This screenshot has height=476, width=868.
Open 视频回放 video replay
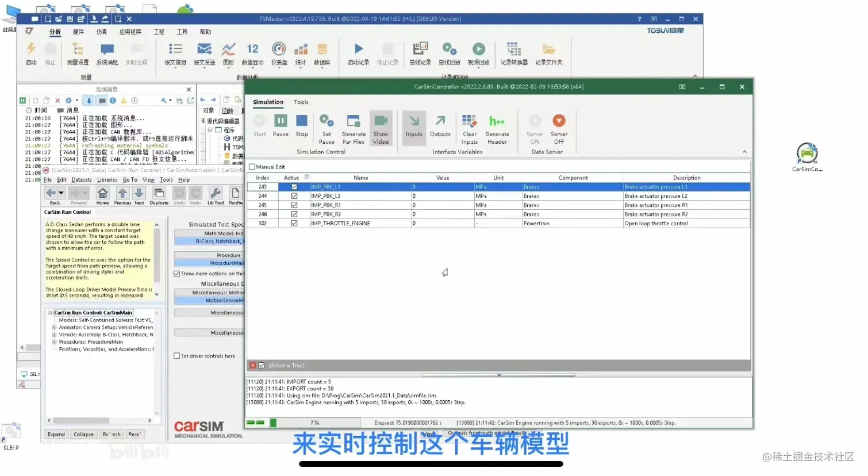coord(478,54)
